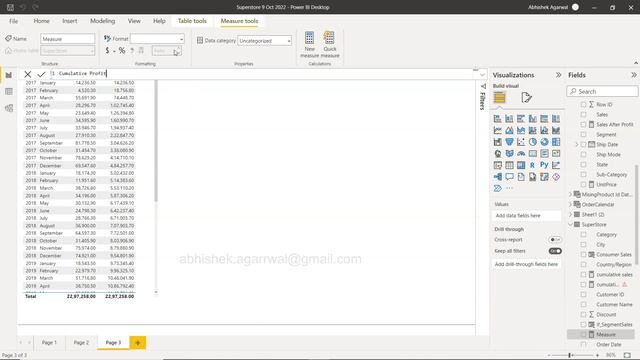Click the zoom slider handle
The height and width of the screenshot is (360, 640).
[x=570, y=355]
